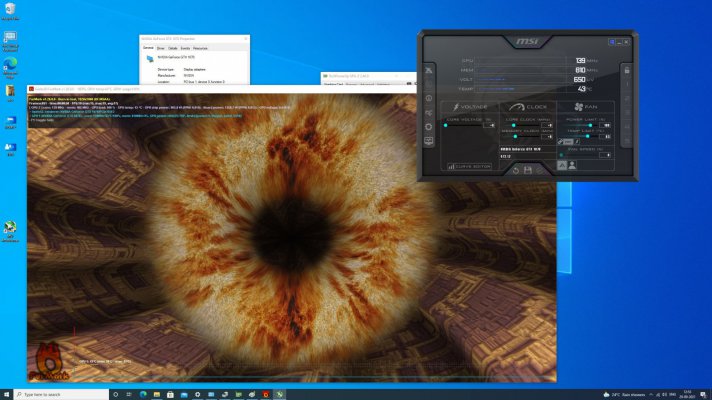Select the Driver tab in NVIDIA Properties window
Viewport: 712px width, 400px height.
click(x=160, y=48)
